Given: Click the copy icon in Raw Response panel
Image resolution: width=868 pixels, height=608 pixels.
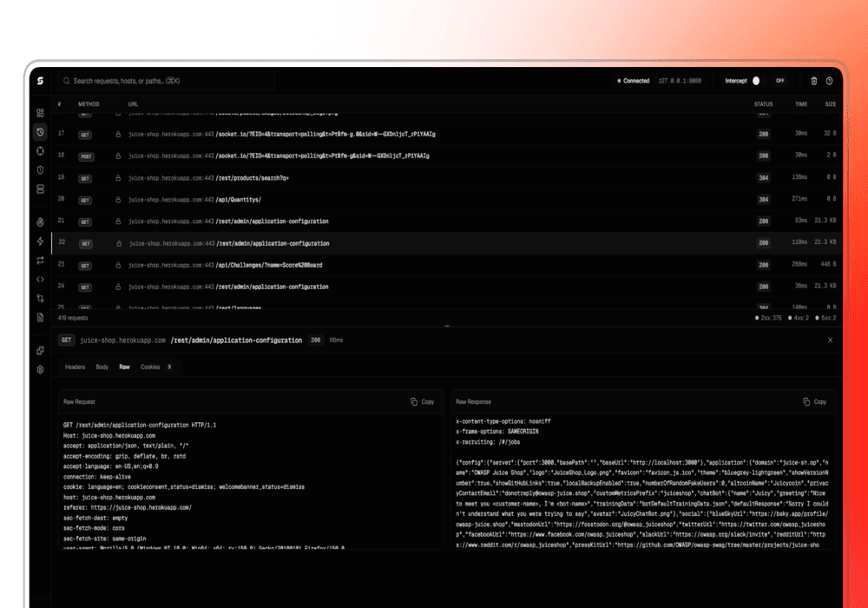Looking at the screenshot, I should point(806,401).
